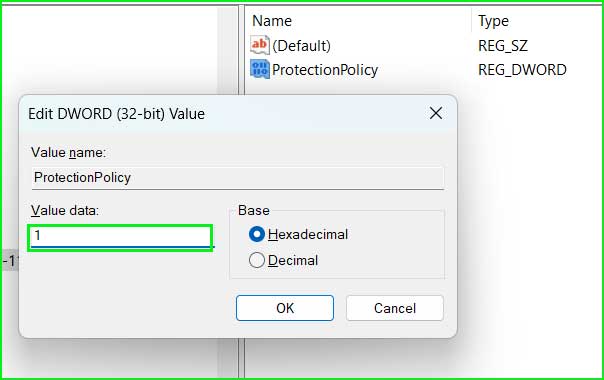The height and width of the screenshot is (380, 604).
Task: Select the (Default) value entry name
Action: click(x=301, y=46)
